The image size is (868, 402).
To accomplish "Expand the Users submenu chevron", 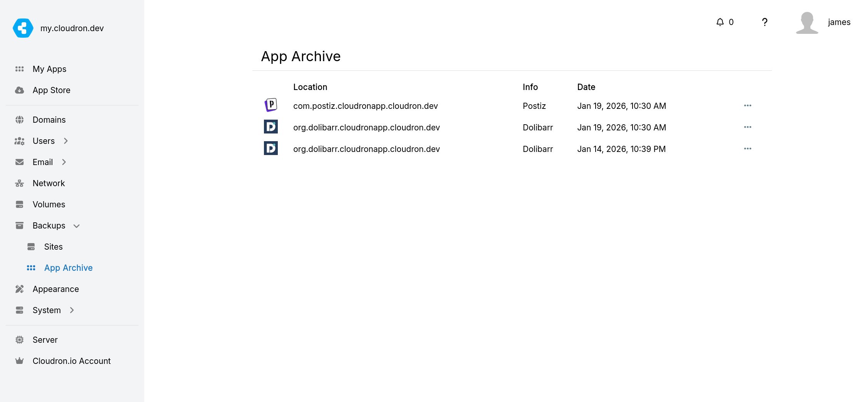I will [x=66, y=141].
